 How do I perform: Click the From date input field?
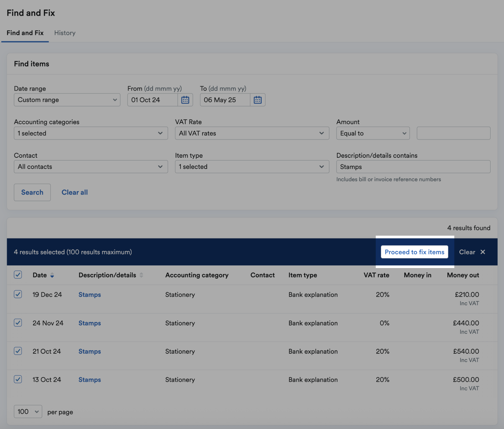153,100
